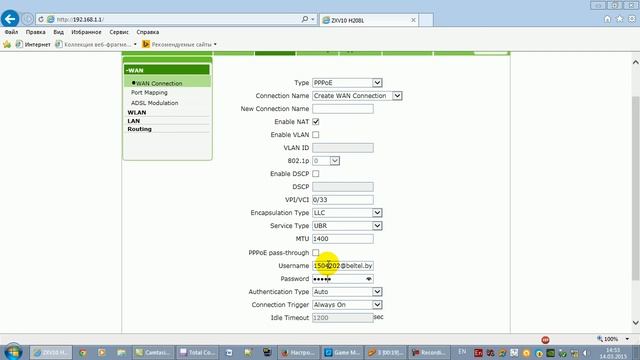Reveal password with the eye icon
Screen dimensions: 640x360
click(x=369, y=279)
